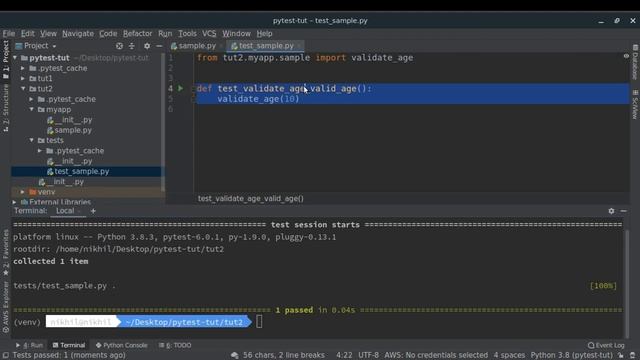
Task: Expand the venv folder
Action: (x=23, y=192)
